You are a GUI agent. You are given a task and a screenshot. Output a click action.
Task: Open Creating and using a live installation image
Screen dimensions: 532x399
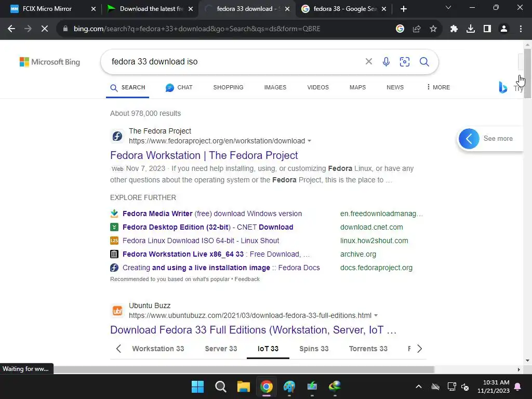coord(221,268)
